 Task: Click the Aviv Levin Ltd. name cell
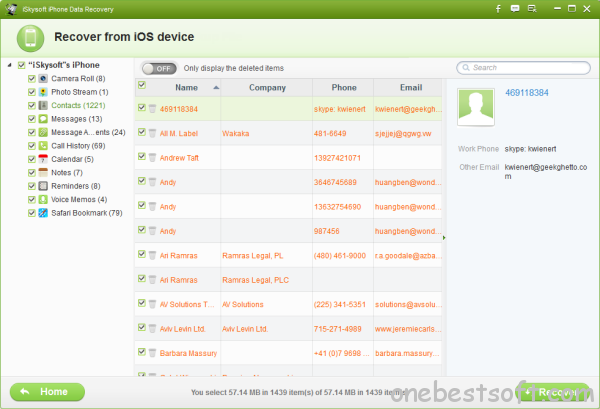point(183,329)
